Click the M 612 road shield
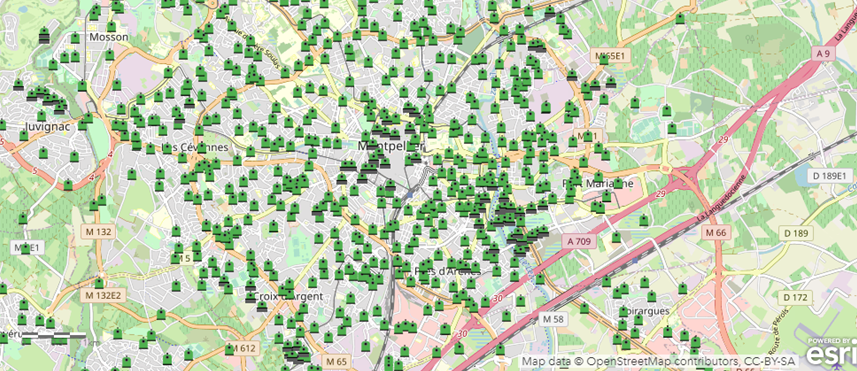Viewport: 857px width, 371px height. pyautogui.click(x=243, y=349)
